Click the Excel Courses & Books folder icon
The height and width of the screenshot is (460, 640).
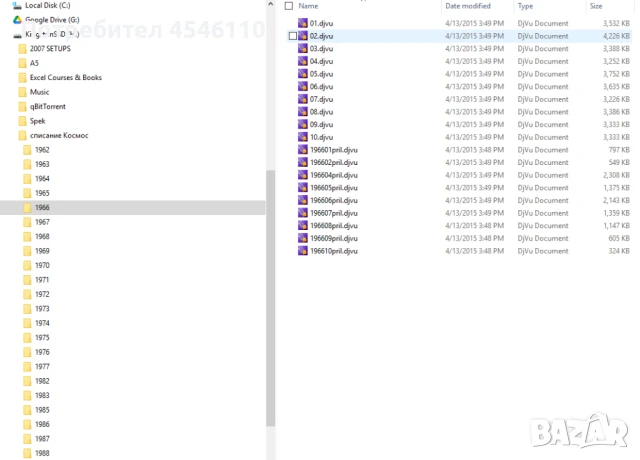tap(23, 78)
